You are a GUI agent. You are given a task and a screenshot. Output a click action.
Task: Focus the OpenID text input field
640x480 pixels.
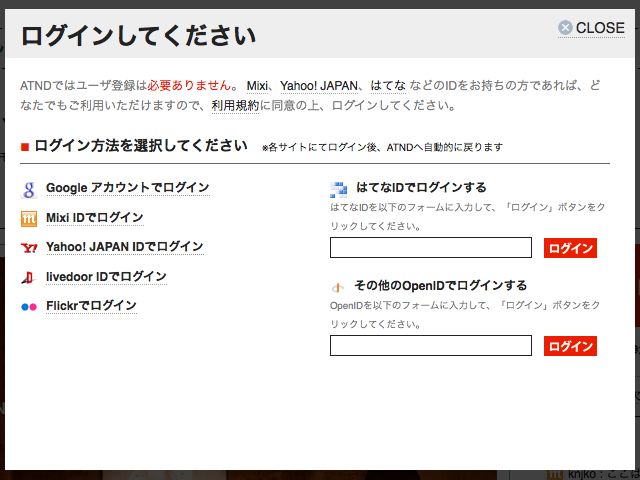pyautogui.click(x=430, y=346)
